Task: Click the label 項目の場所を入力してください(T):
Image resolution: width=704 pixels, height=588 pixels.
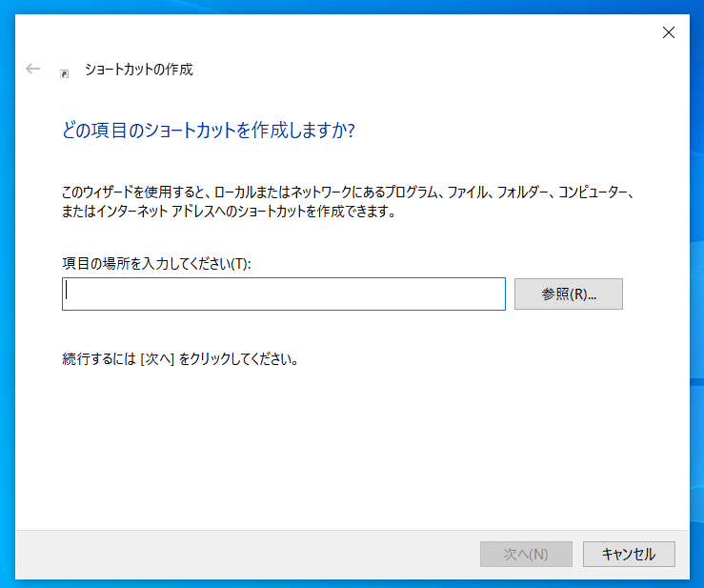Action: coord(156,263)
